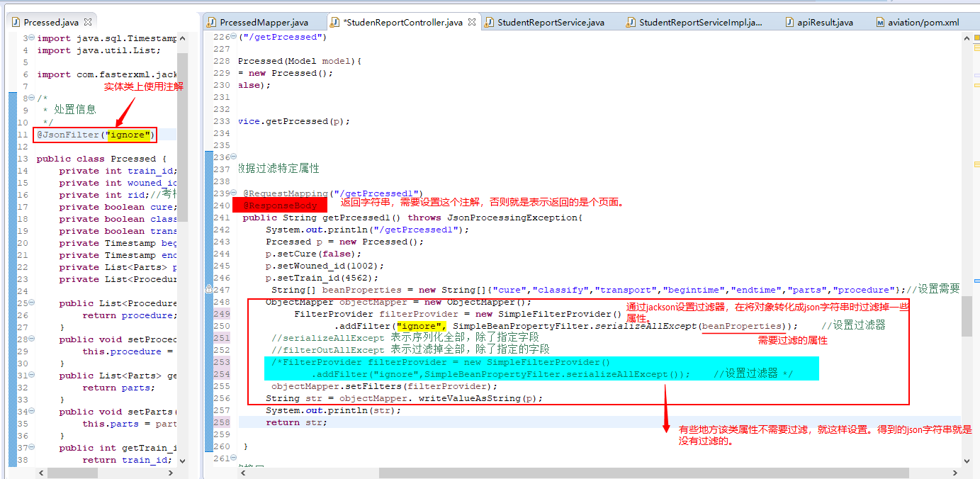Click left arrow of controller editor horizontal scrollbar
The image size is (980, 479).
pyautogui.click(x=243, y=473)
